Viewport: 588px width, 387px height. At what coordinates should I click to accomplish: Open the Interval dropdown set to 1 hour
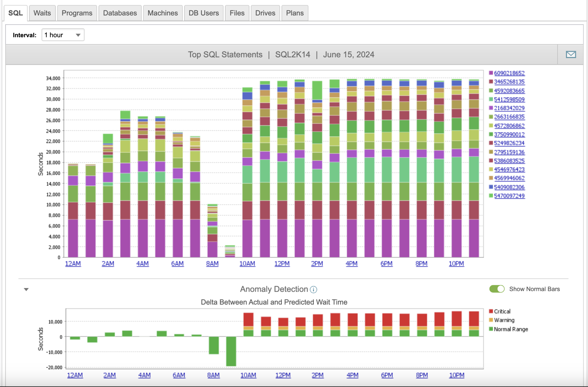63,35
